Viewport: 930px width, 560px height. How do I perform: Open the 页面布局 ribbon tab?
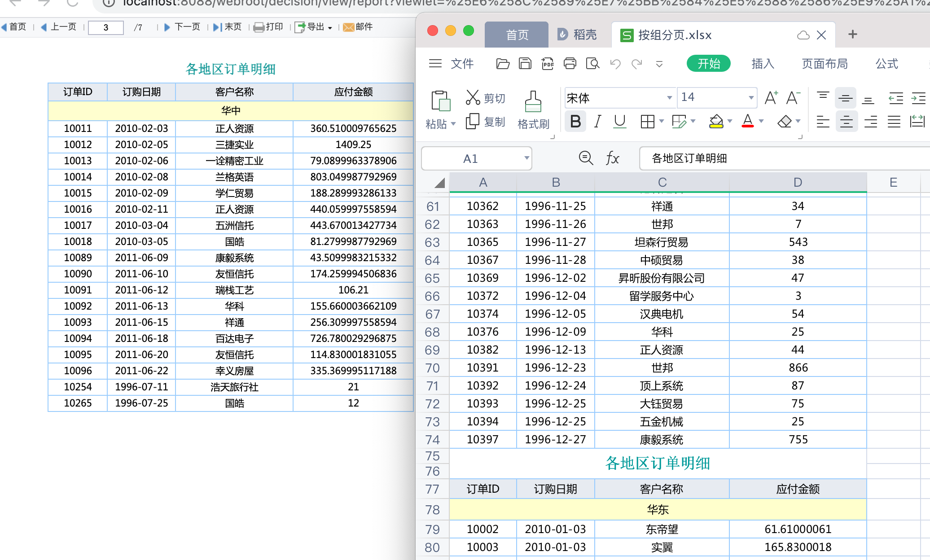coord(825,64)
